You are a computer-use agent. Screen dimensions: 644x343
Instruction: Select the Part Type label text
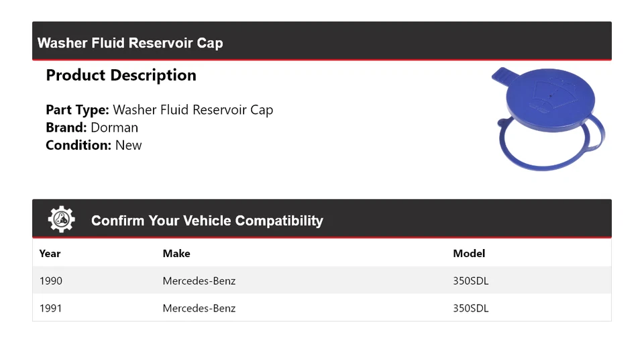point(77,110)
